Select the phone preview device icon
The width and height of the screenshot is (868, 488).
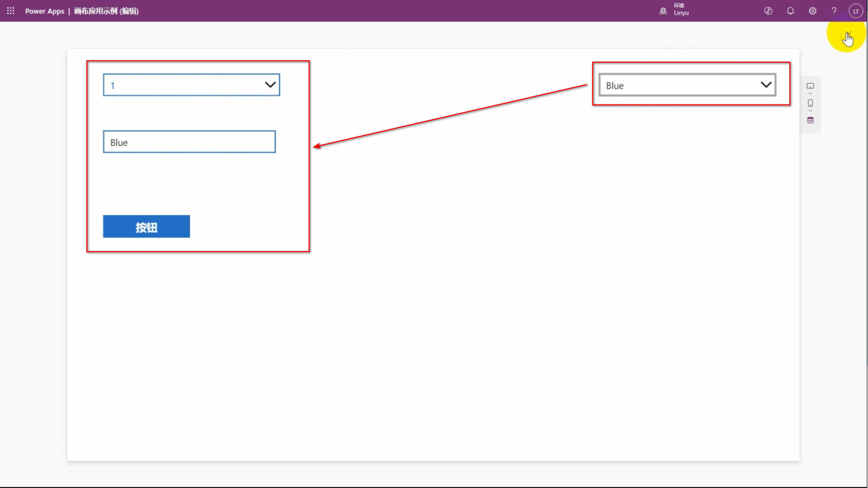[810, 103]
